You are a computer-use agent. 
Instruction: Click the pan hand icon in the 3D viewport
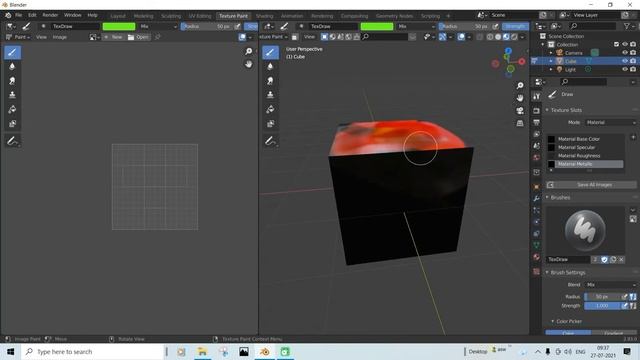520,98
